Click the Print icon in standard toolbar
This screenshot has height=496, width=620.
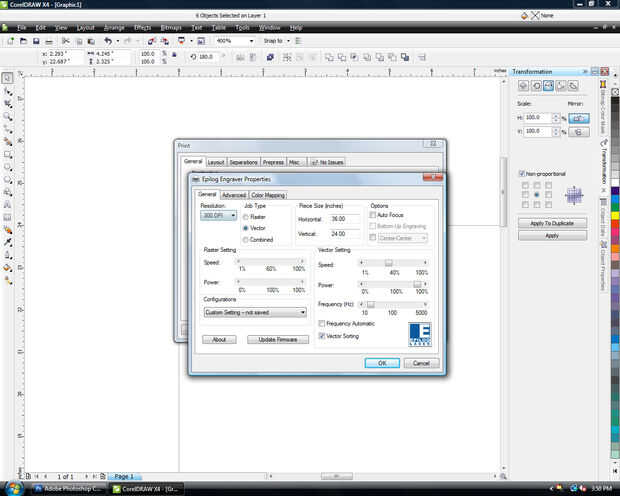49,41
